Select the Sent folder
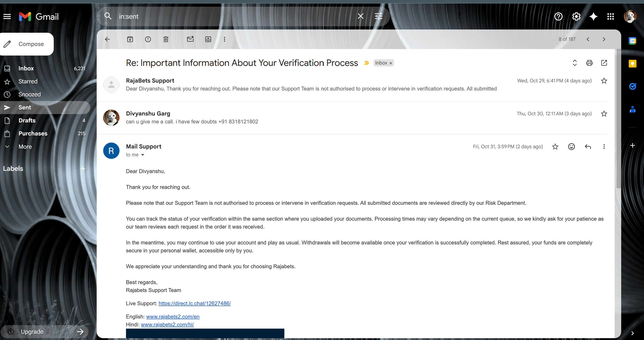 pyautogui.click(x=45, y=107)
